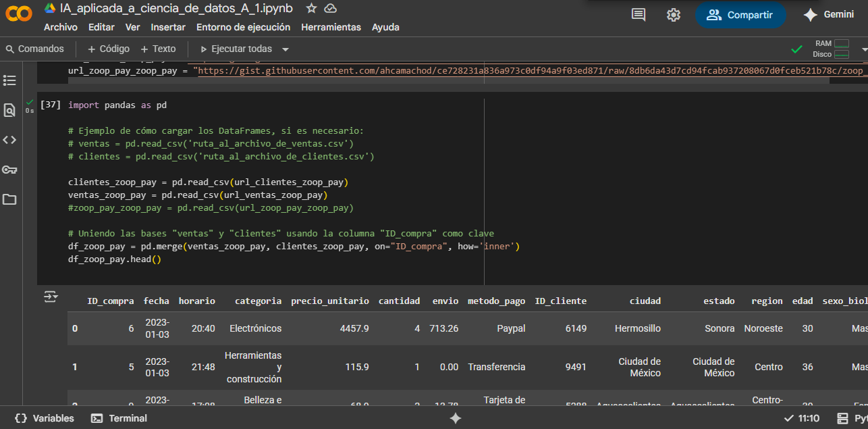Click the metodo_pago column header
868x429 pixels.
point(496,301)
